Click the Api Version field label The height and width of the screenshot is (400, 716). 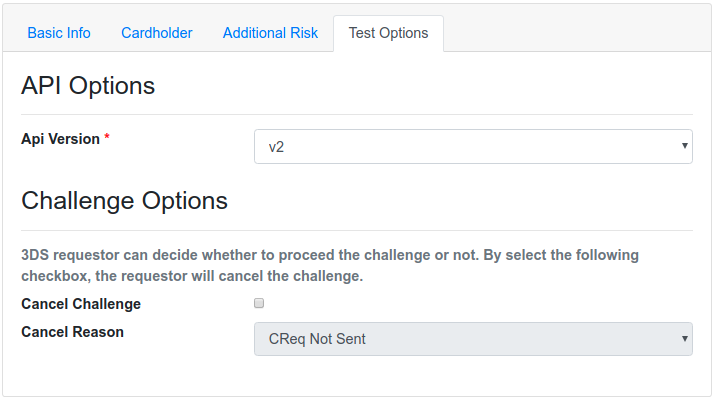coord(60,139)
